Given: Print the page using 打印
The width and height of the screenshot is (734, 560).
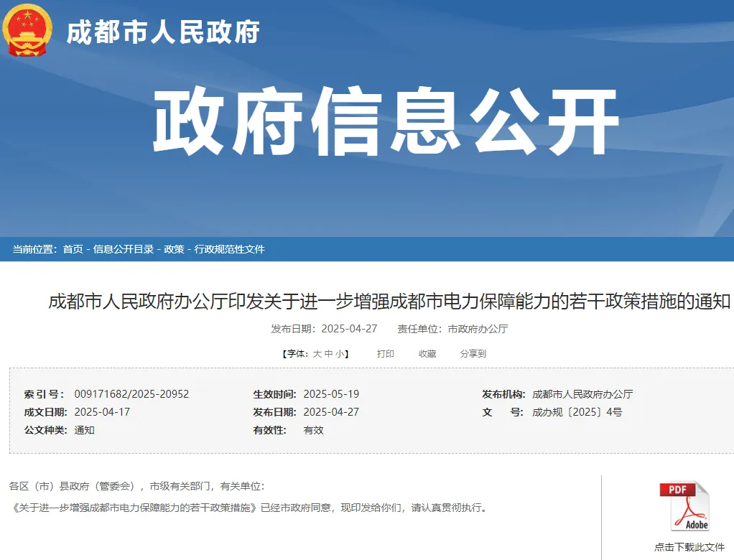Looking at the screenshot, I should [386, 354].
